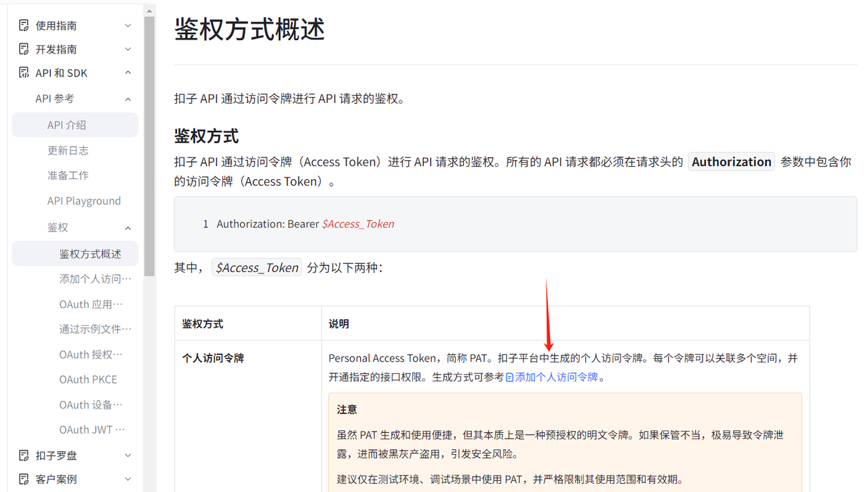Click the 开发指南 document icon
The height and width of the screenshot is (492, 868).
point(24,50)
